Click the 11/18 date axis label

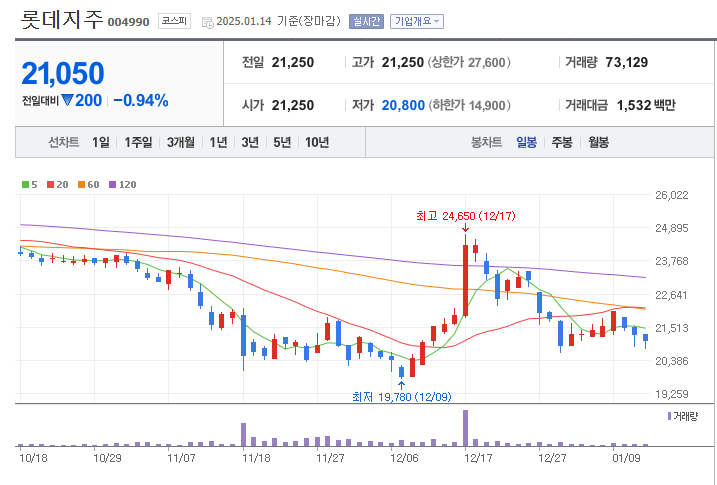pyautogui.click(x=256, y=458)
